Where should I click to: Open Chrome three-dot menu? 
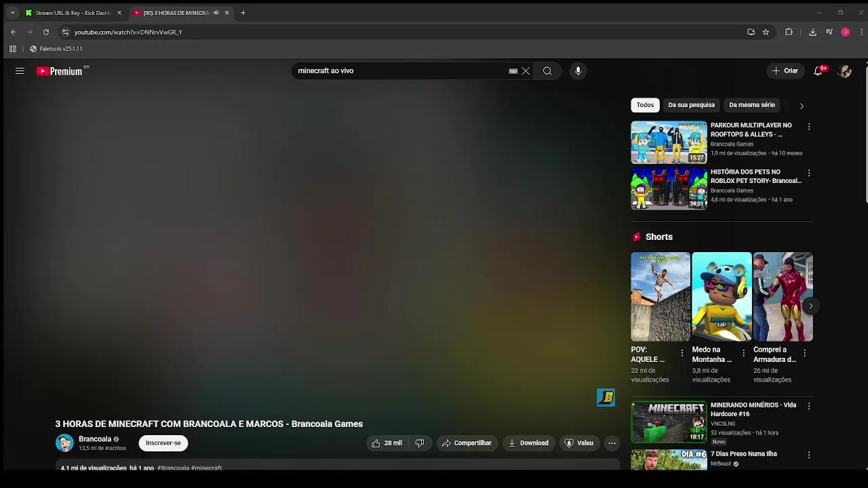(861, 32)
